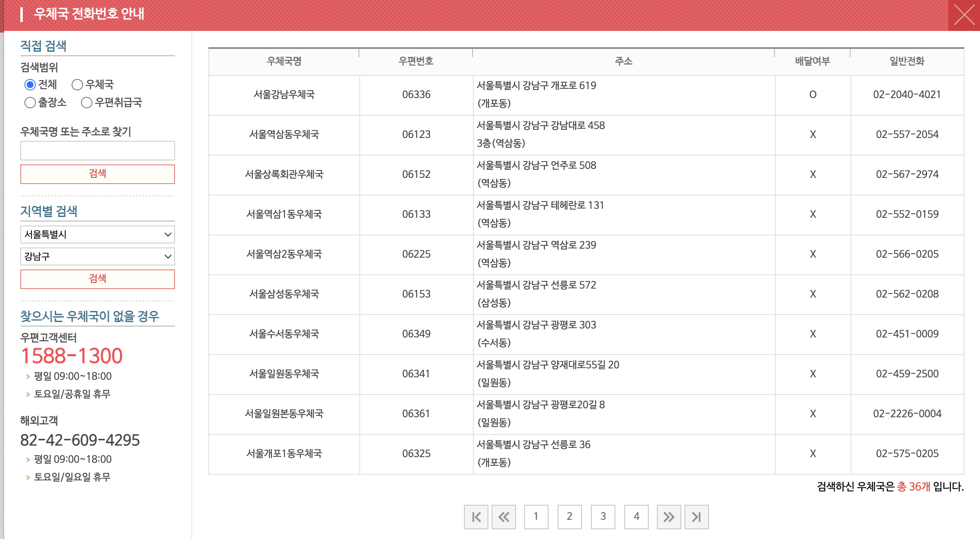The image size is (980, 539).
Task: Go to the previous page
Action: [x=504, y=517]
